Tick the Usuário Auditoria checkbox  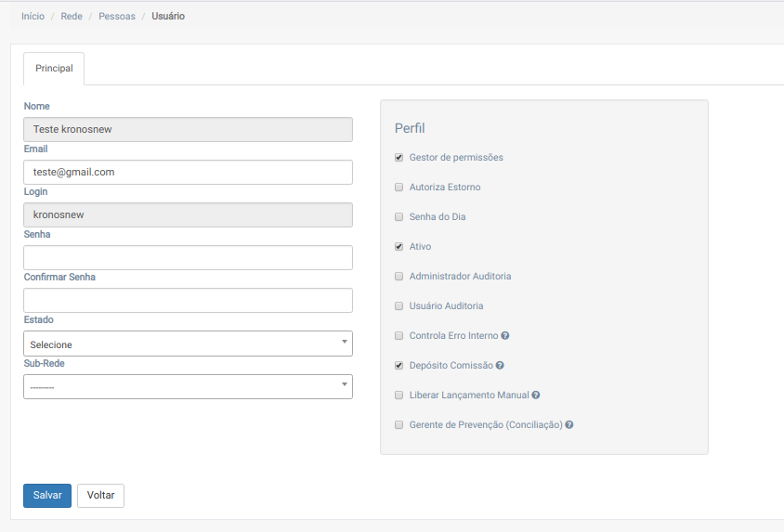click(399, 306)
